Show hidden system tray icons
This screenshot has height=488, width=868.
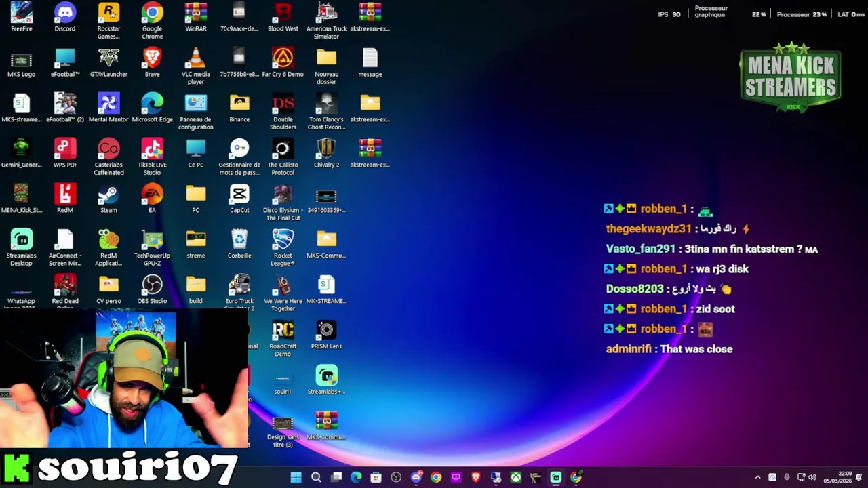click(757, 477)
